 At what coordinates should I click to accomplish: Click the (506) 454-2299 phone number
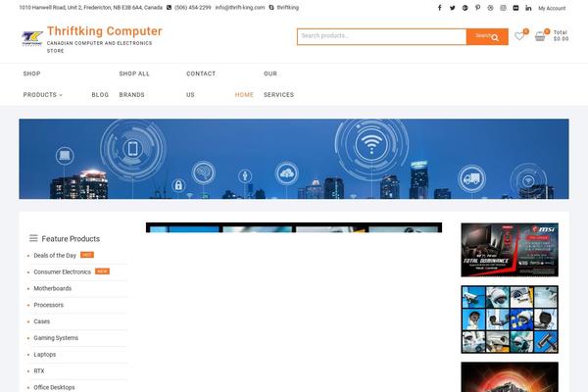tap(193, 8)
